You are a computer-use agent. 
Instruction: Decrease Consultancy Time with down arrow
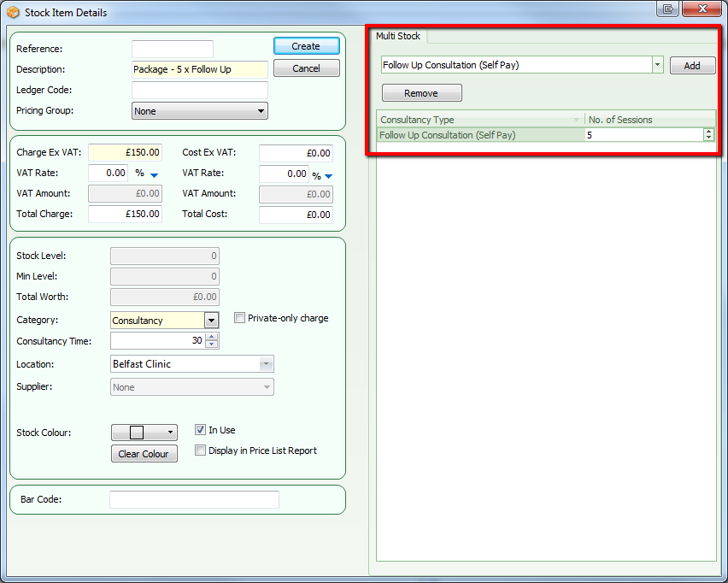(212, 344)
